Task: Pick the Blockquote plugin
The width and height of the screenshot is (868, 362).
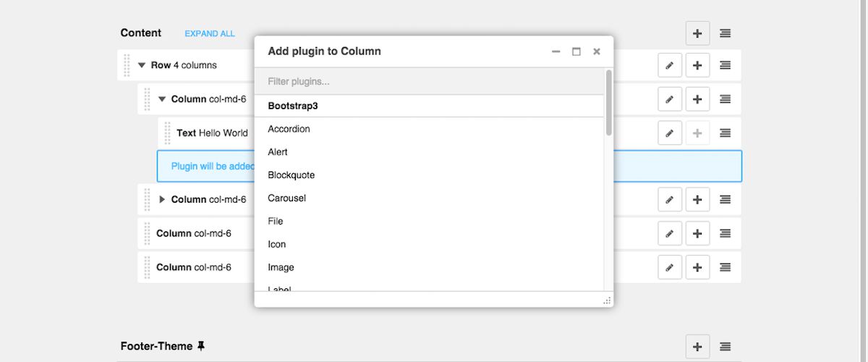Action: coord(291,175)
